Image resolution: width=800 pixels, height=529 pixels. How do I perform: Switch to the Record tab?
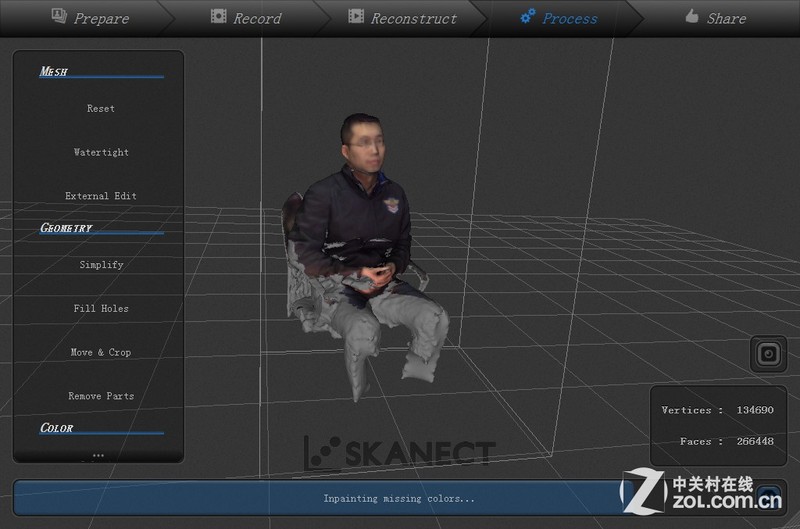[x=246, y=18]
